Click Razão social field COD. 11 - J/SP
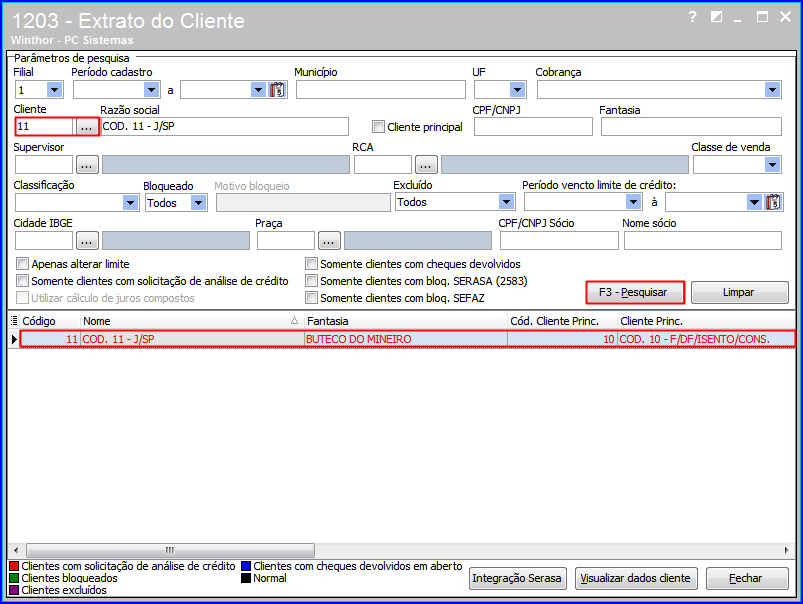 (x=224, y=127)
